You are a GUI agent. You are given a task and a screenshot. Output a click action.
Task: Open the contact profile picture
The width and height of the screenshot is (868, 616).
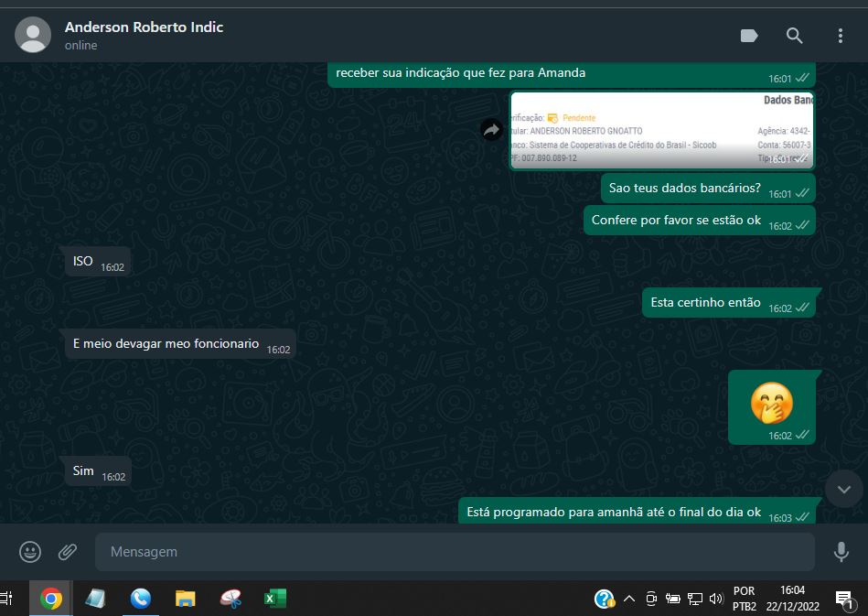pyautogui.click(x=34, y=36)
